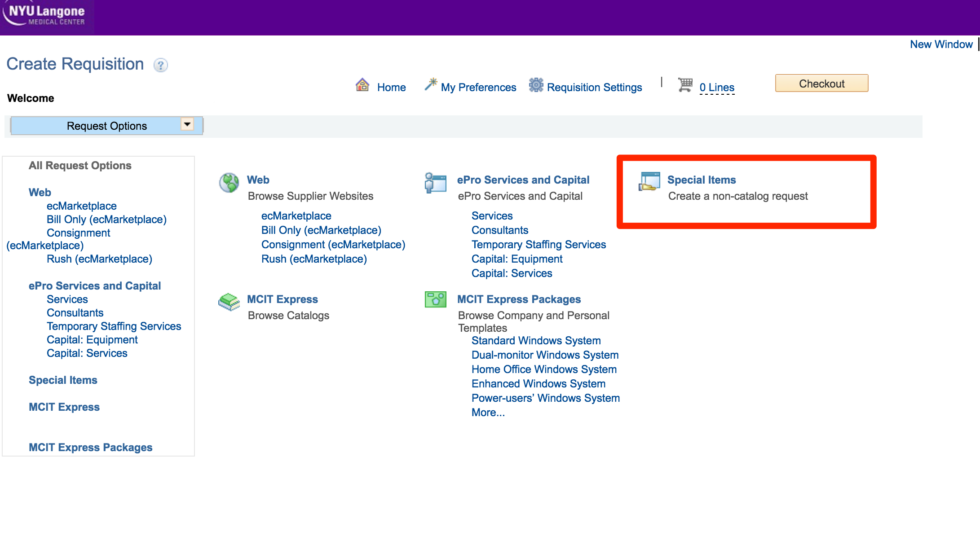Click the Web globe icon
980x536 pixels.
[229, 183]
